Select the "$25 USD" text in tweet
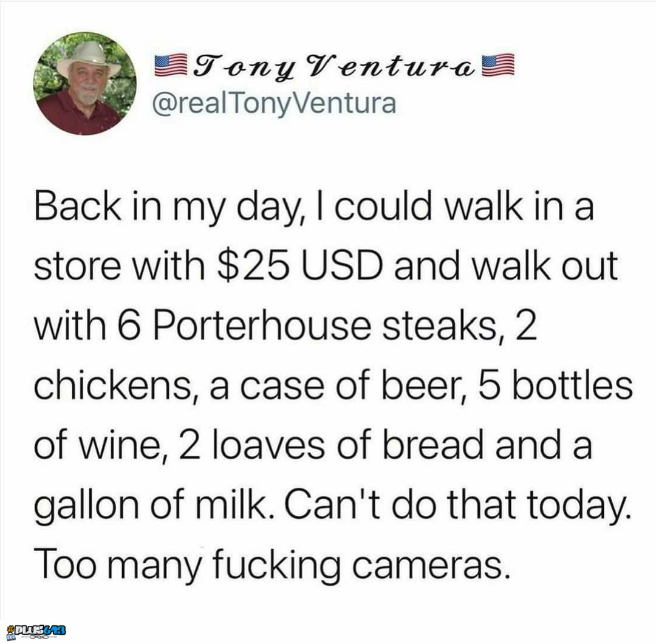656x644 pixels. (300, 265)
